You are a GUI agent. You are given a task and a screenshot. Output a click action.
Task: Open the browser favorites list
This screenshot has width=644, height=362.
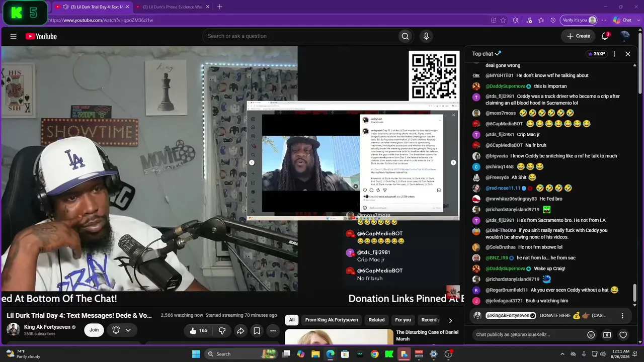coord(541,20)
